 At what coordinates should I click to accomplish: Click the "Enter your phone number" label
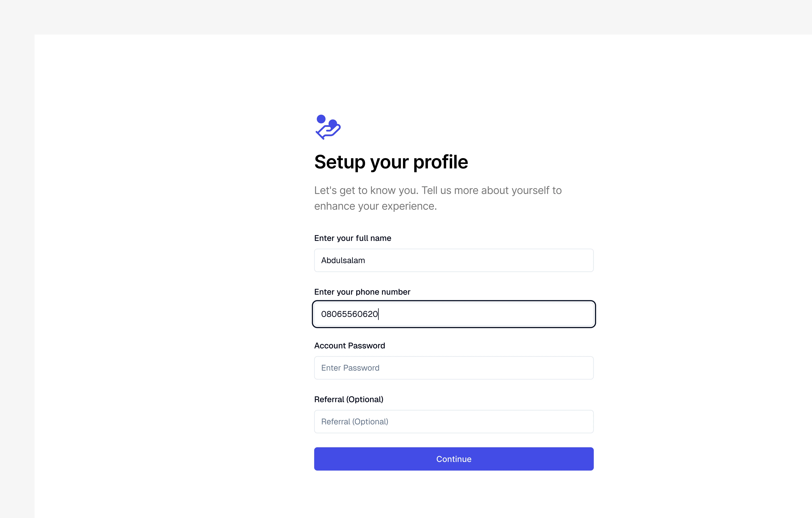[362, 292]
